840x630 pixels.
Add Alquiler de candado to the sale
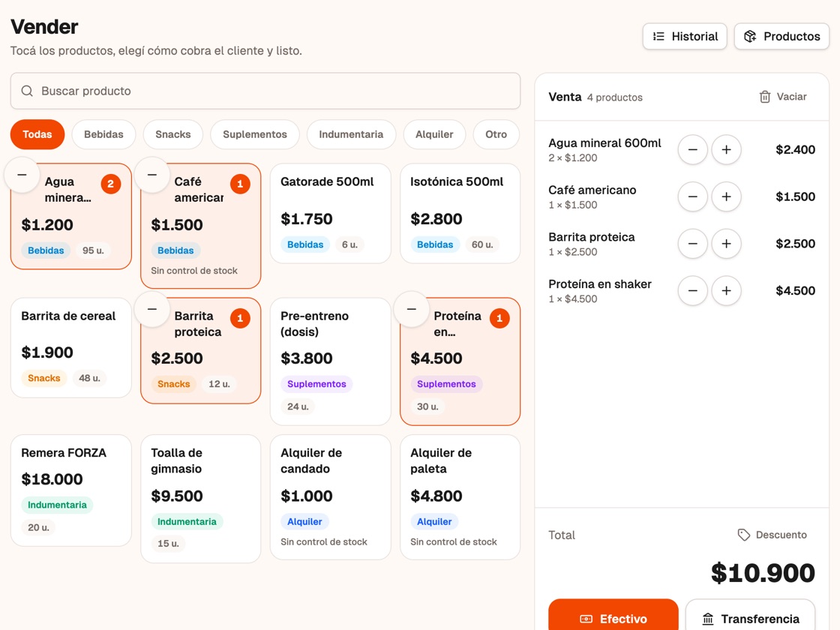pos(331,497)
